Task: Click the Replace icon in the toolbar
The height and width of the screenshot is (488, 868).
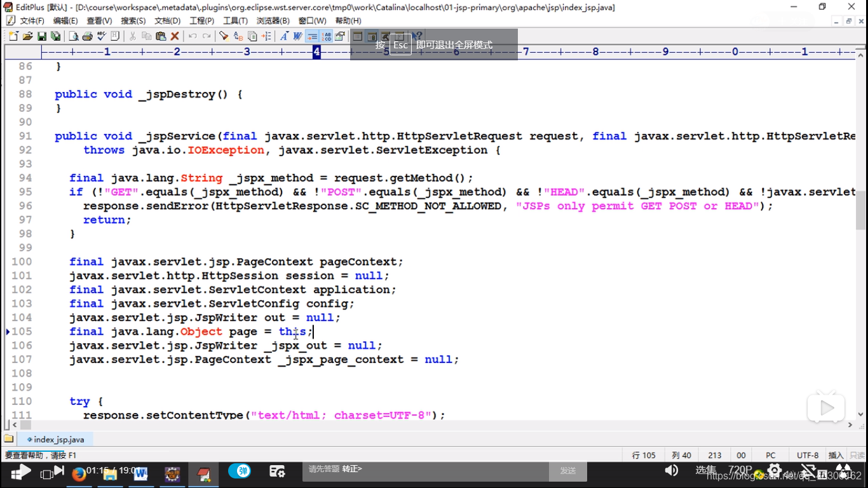Action: click(238, 36)
